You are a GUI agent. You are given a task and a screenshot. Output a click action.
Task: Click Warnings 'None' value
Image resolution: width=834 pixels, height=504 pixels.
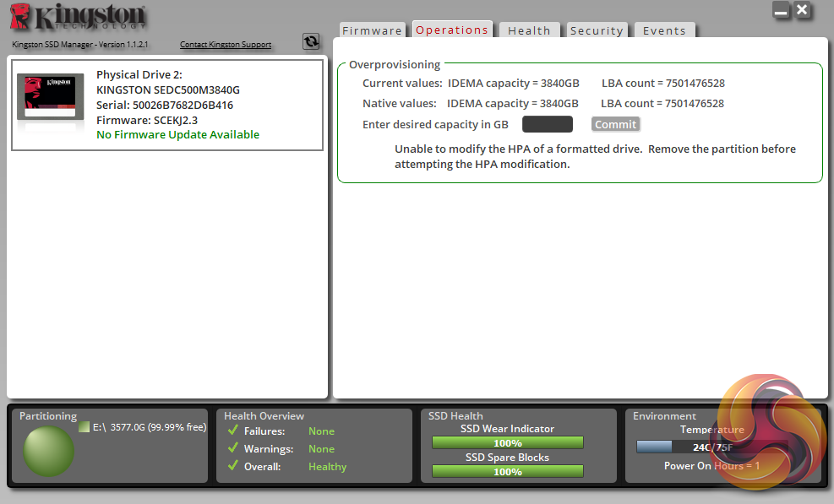(321, 449)
